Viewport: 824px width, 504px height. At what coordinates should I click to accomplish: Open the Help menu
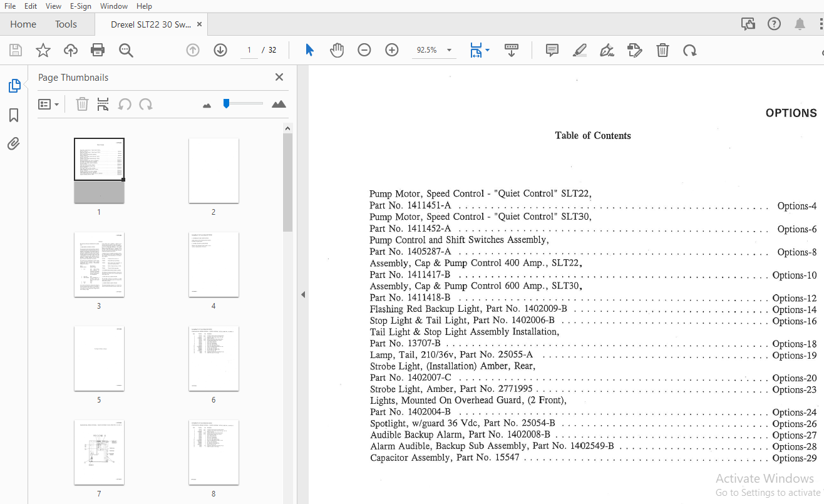pyautogui.click(x=144, y=6)
